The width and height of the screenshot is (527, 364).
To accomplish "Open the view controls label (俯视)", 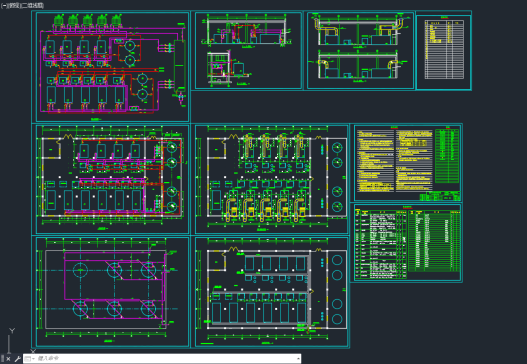I will (14, 5).
